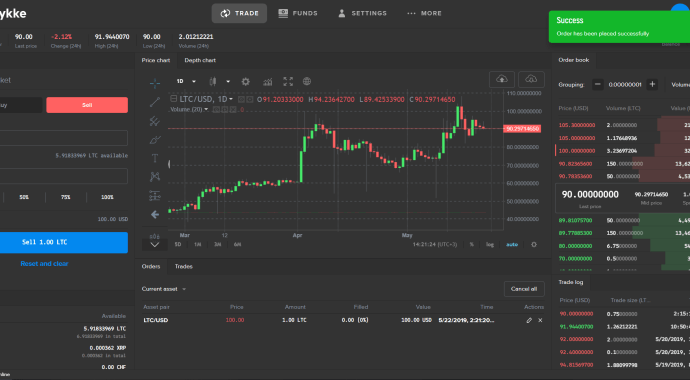Screen dimensions: 690x380
Task: Set the chart range to 5D
Action: pos(178,245)
